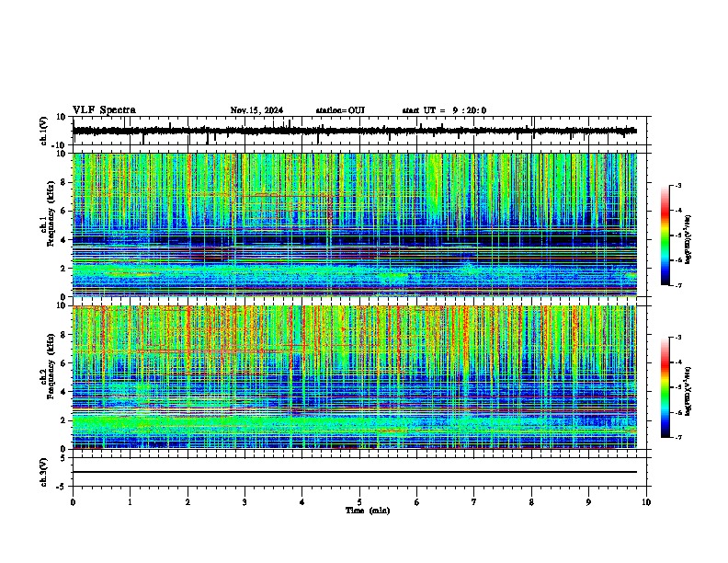Click the ch.1 voltage waveform trace panel
Screen dimensions: 728x563
pyautogui.click(x=359, y=131)
